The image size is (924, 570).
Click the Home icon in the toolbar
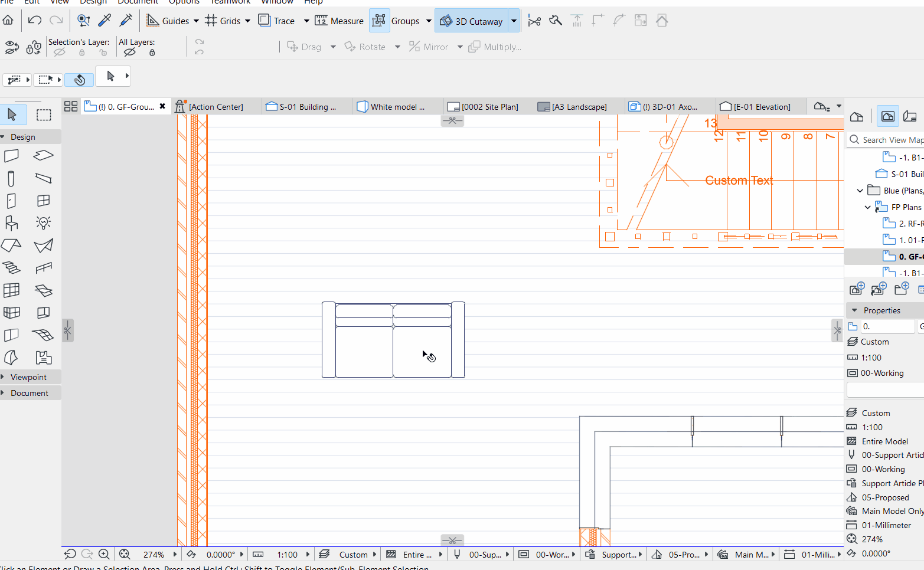[x=8, y=21]
